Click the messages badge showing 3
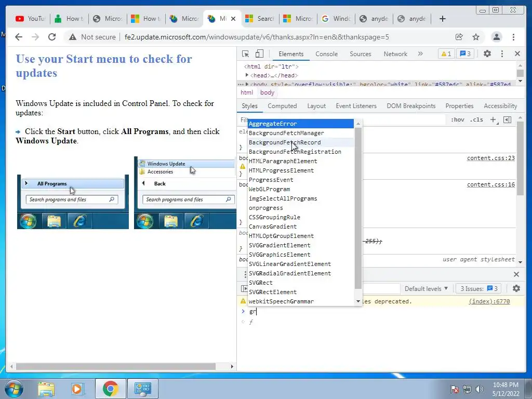The height and width of the screenshot is (399, 532). [x=465, y=54]
